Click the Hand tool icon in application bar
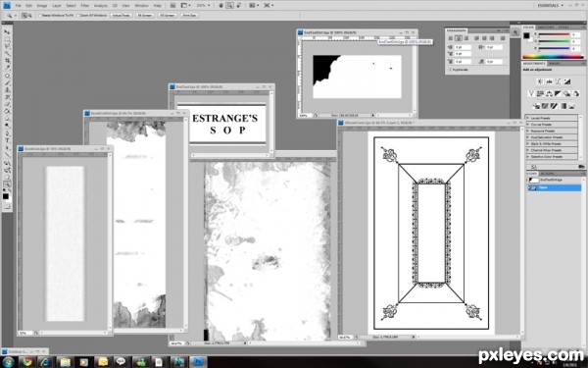The width and height of the screenshot is (588, 368). pyautogui.click(x=221, y=5)
